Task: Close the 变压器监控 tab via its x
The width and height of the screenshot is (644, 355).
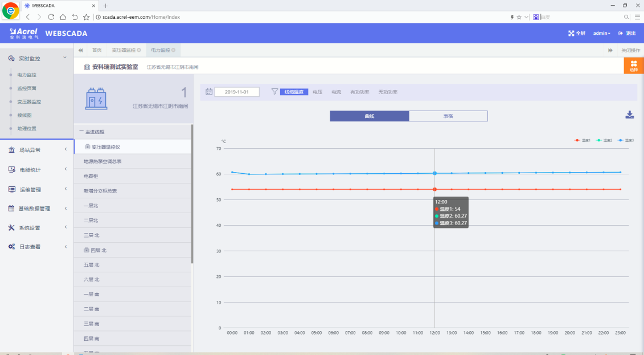Action: (139, 50)
